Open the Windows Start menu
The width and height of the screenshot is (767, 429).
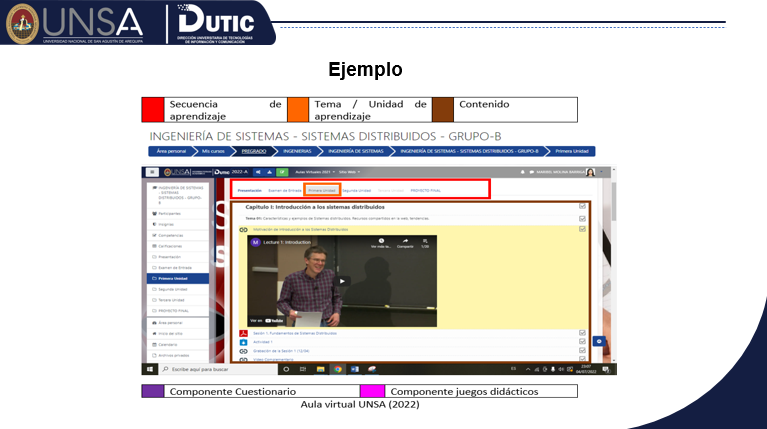(150, 369)
